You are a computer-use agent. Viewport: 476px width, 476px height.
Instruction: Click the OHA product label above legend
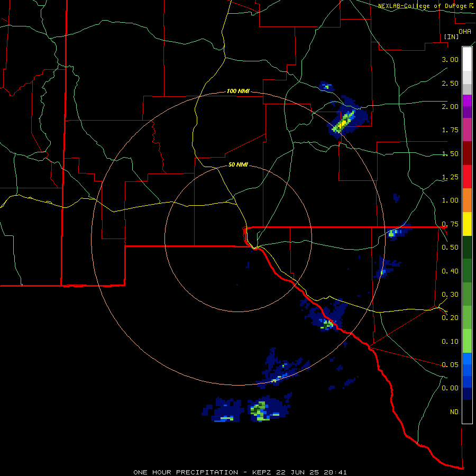(465, 32)
